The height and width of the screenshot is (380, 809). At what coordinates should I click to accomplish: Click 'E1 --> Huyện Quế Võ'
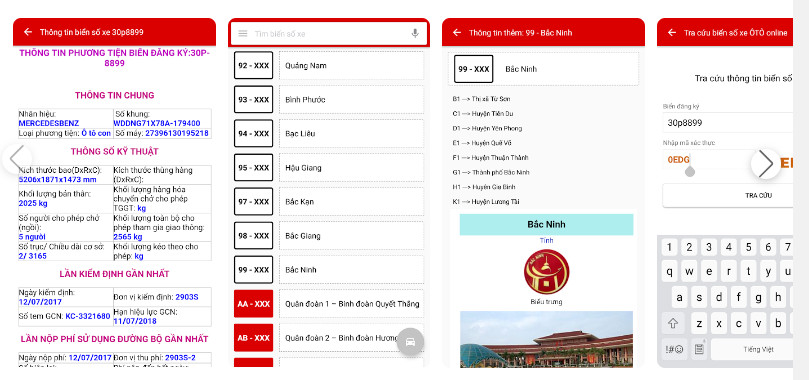[482, 143]
